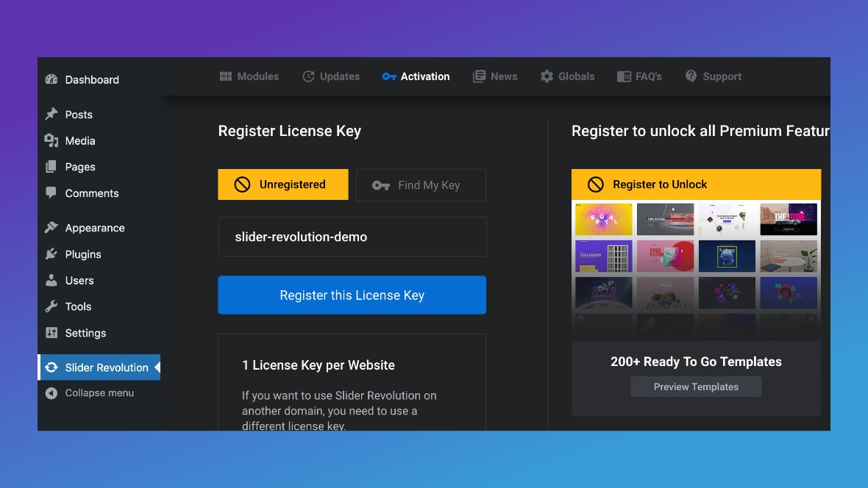Image resolution: width=868 pixels, height=488 pixels.
Task: Click the 'Register License Key' heading
Action: click(x=290, y=131)
